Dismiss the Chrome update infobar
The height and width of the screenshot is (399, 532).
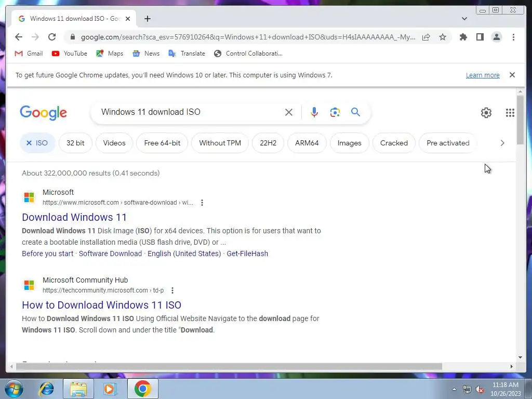[512, 75]
